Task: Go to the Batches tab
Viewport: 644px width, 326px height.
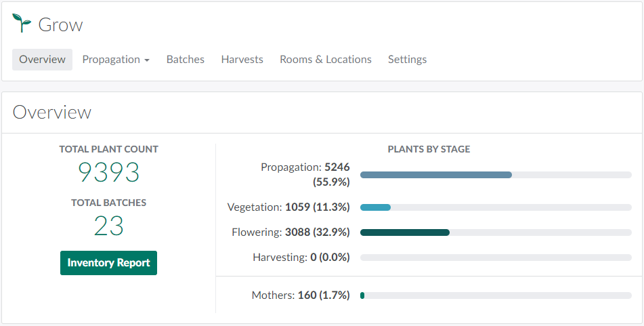Action: pos(185,60)
